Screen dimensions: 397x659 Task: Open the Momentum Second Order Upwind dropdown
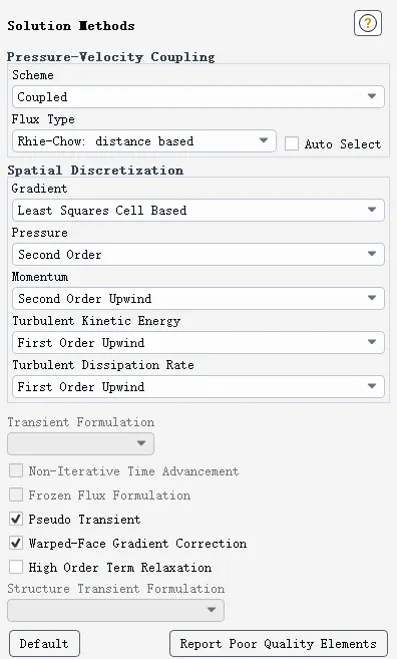pyautogui.click(x=198, y=298)
